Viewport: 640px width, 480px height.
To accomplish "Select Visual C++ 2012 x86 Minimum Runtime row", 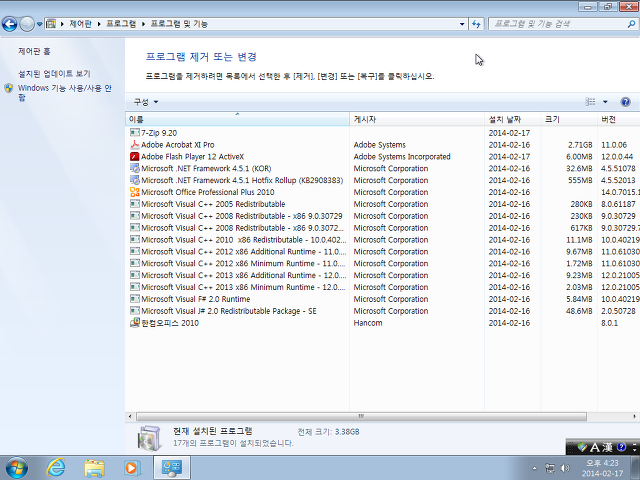I will pyautogui.click(x=382, y=263).
